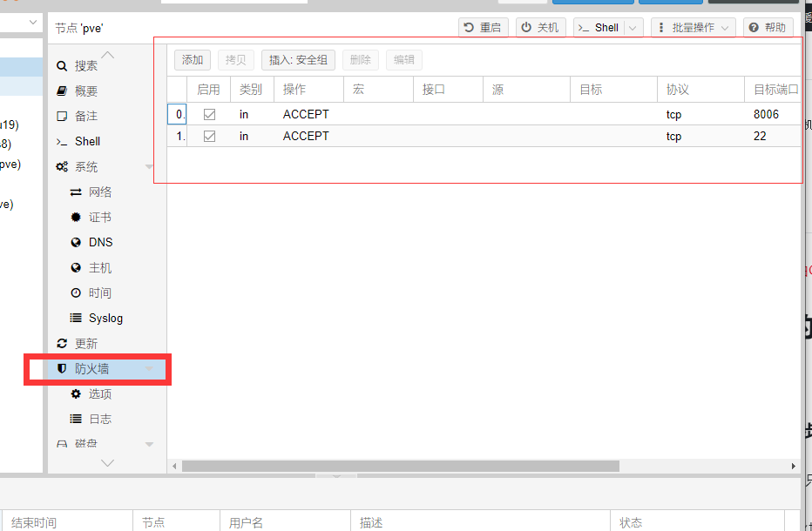The height and width of the screenshot is (531, 812).
Task: Click the search magnifier icon in sidebar
Action: click(x=62, y=66)
